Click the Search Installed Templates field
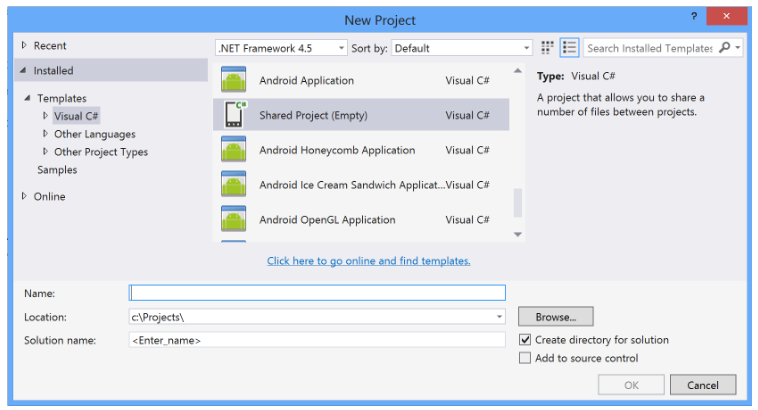The width and height of the screenshot is (758, 410). click(650, 48)
